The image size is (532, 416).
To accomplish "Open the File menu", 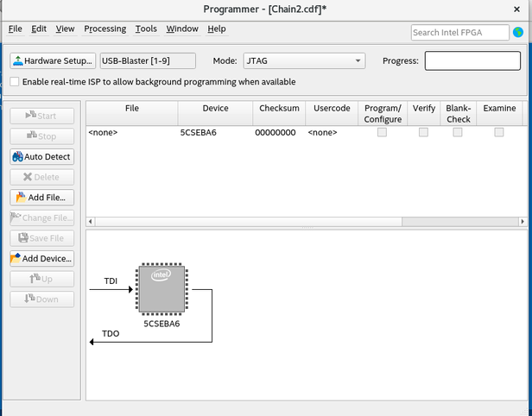I will [x=16, y=28].
